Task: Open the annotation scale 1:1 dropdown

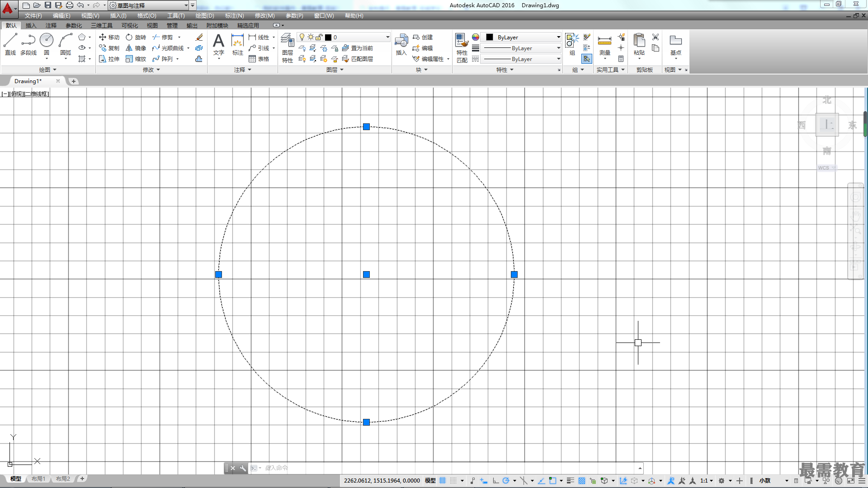Action: click(x=706, y=481)
